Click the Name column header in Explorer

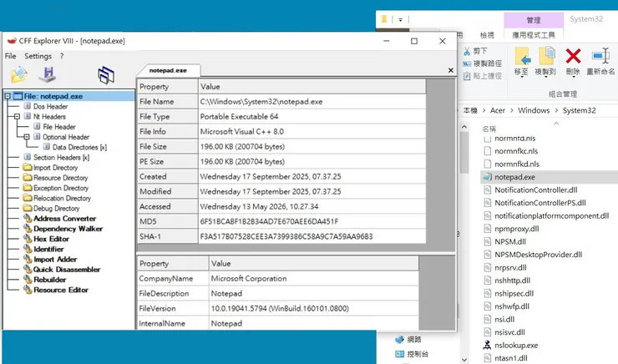[489, 129]
